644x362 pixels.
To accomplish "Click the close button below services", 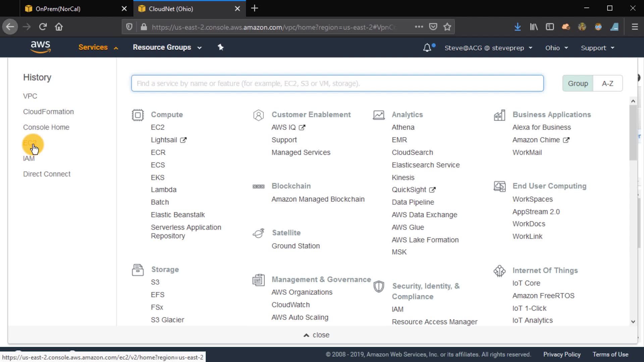I will click(317, 335).
